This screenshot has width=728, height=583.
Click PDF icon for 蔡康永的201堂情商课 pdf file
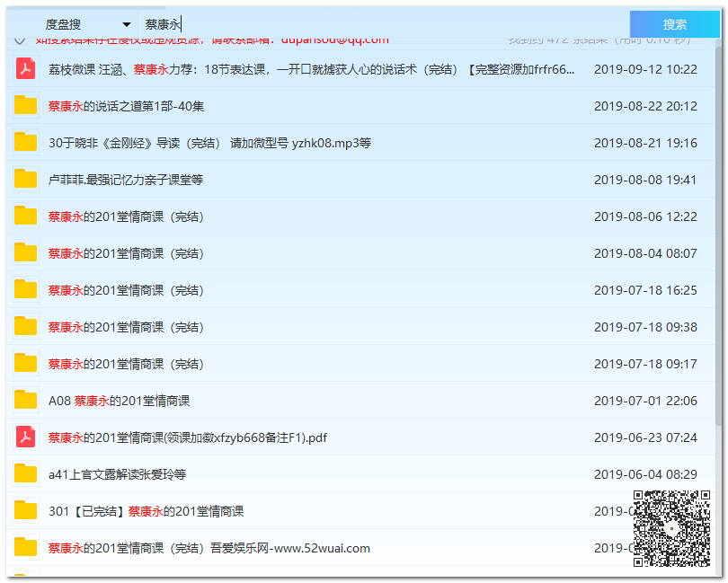point(25,437)
